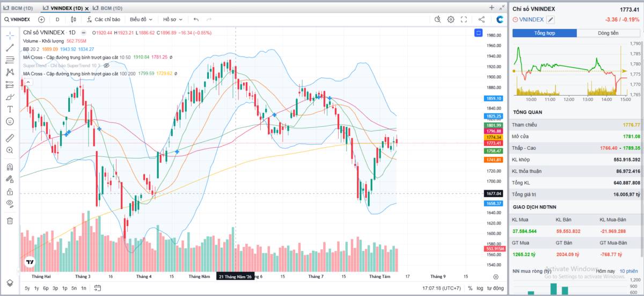Toggle magnet mode in drawing sidebar
644x296 pixels.
(10, 167)
